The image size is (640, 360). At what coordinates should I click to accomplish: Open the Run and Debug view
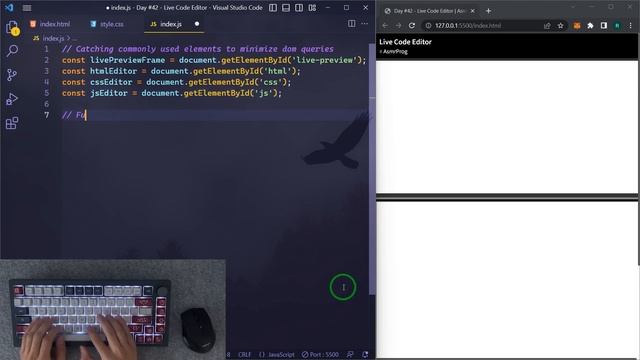tap(12, 99)
